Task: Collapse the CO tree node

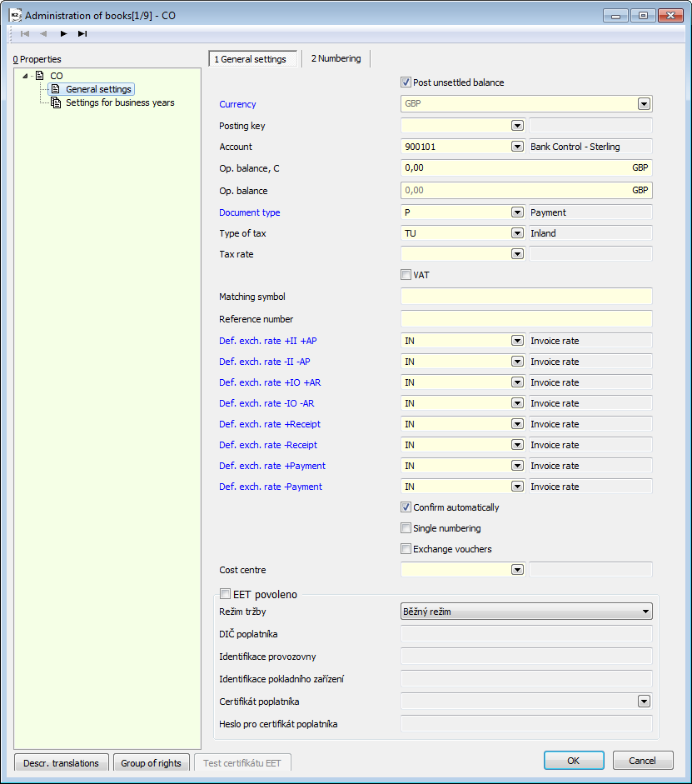Action: tap(25, 76)
